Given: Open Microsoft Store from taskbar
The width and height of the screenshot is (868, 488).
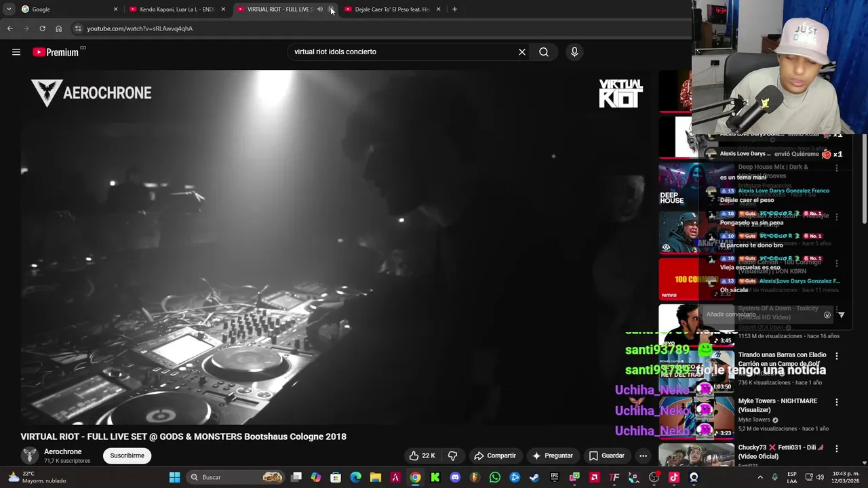Looking at the screenshot, I should pyautogui.click(x=336, y=477).
